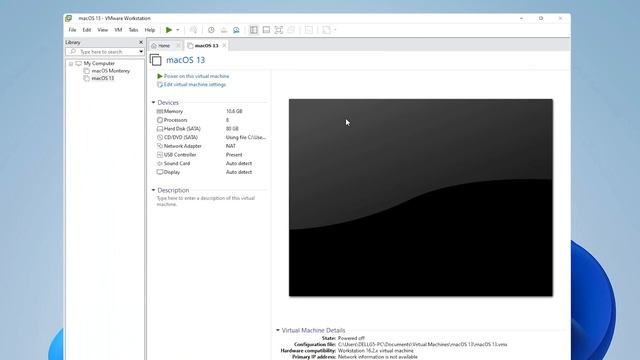Click the NAT network adapter value

click(231, 146)
